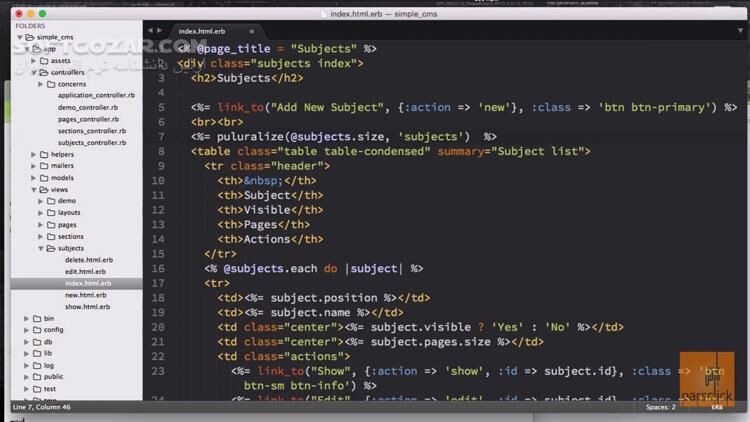Expand the mailers folder arrow
Screen dimensions: 750x422
click(x=33, y=166)
